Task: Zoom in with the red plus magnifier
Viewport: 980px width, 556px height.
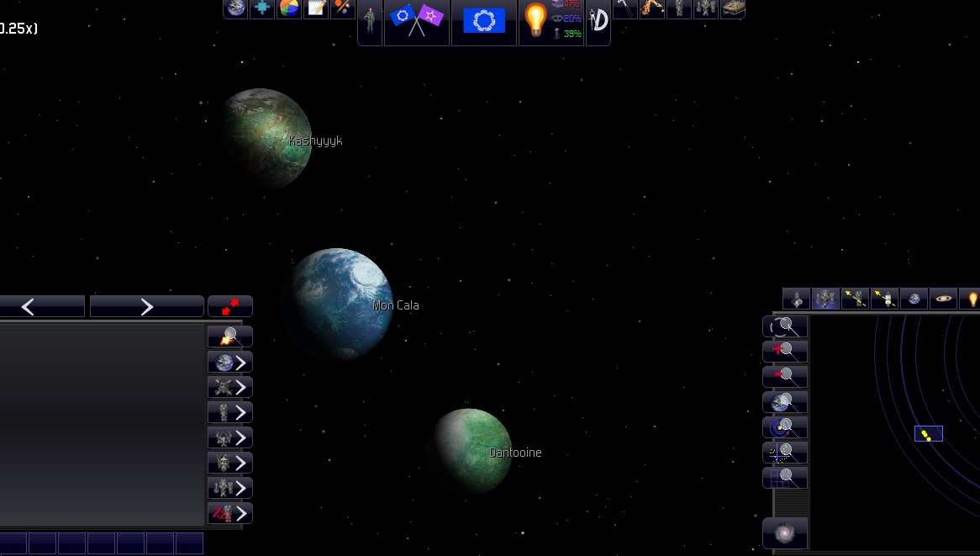Action: pos(785,352)
